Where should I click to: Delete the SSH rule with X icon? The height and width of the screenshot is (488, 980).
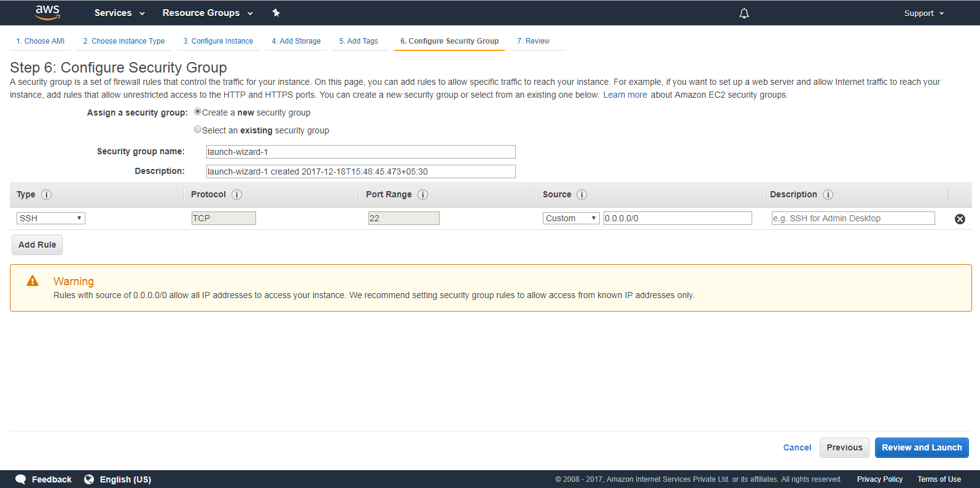(x=960, y=219)
